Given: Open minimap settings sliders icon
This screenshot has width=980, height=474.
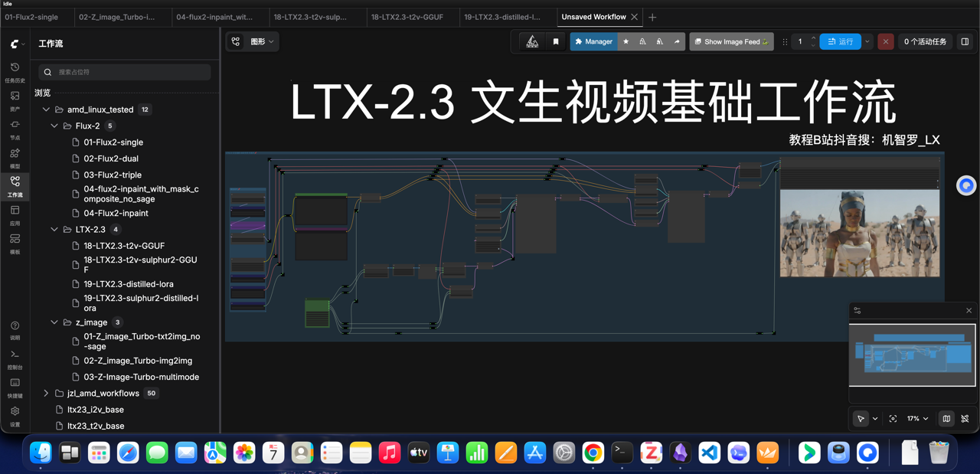Looking at the screenshot, I should pos(857,310).
